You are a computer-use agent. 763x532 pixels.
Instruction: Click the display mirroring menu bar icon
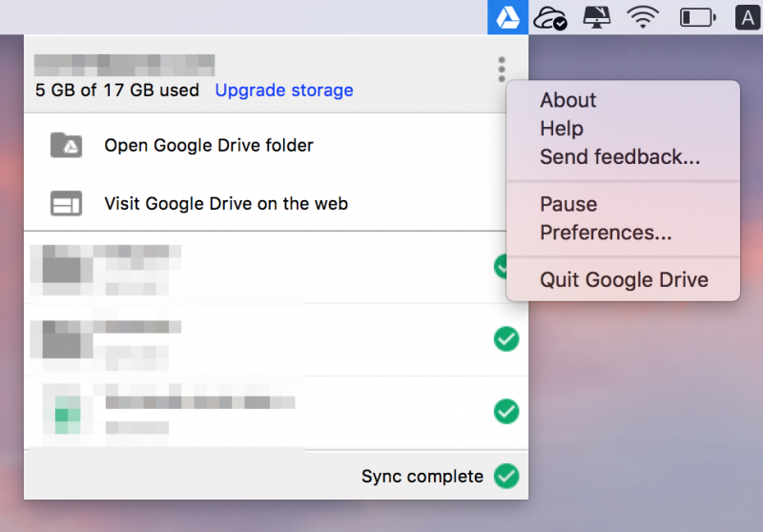click(597, 17)
